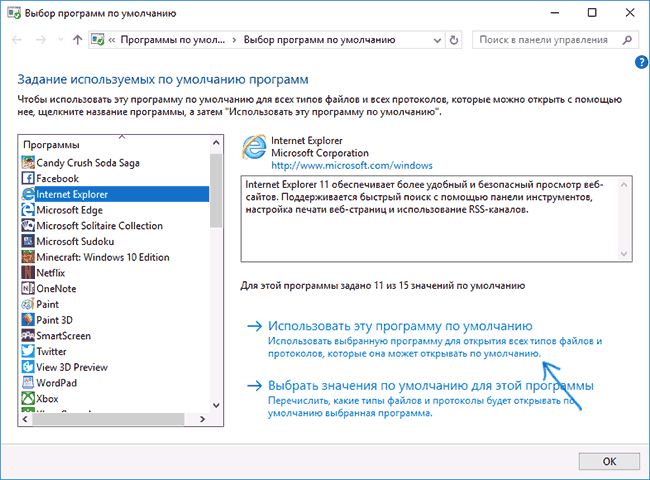
Task: Click the Xbox icon in programs list
Action: tap(28, 398)
